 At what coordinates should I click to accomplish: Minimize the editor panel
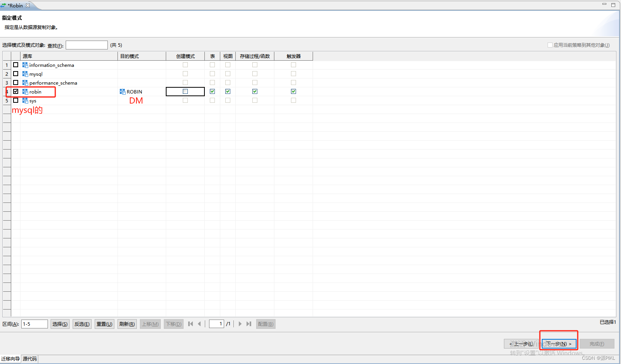604,4
